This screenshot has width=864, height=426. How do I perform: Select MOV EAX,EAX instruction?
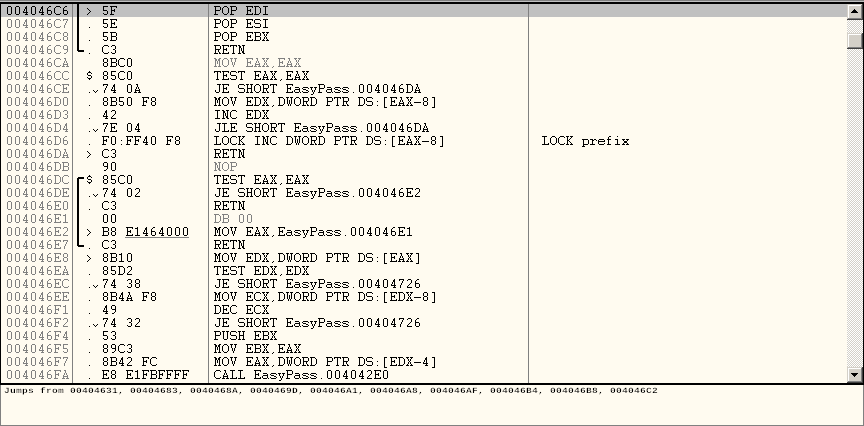(x=257, y=63)
